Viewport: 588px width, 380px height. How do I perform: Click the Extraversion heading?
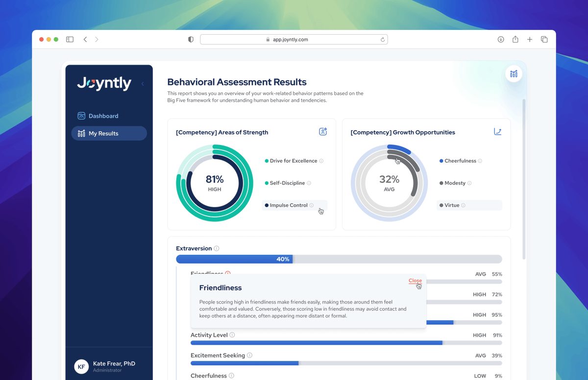tap(194, 249)
